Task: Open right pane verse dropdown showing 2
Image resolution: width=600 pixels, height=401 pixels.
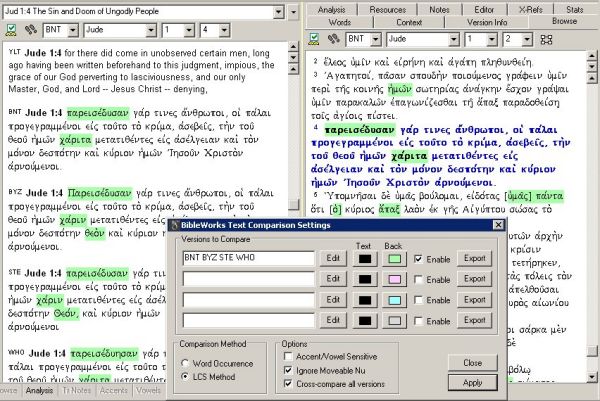Action: point(527,39)
